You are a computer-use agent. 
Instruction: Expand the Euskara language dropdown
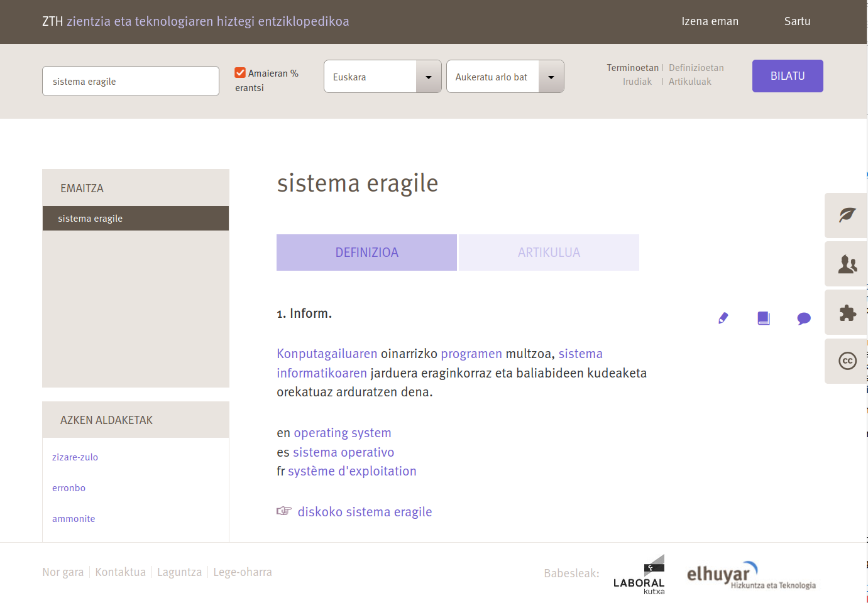pos(382,77)
